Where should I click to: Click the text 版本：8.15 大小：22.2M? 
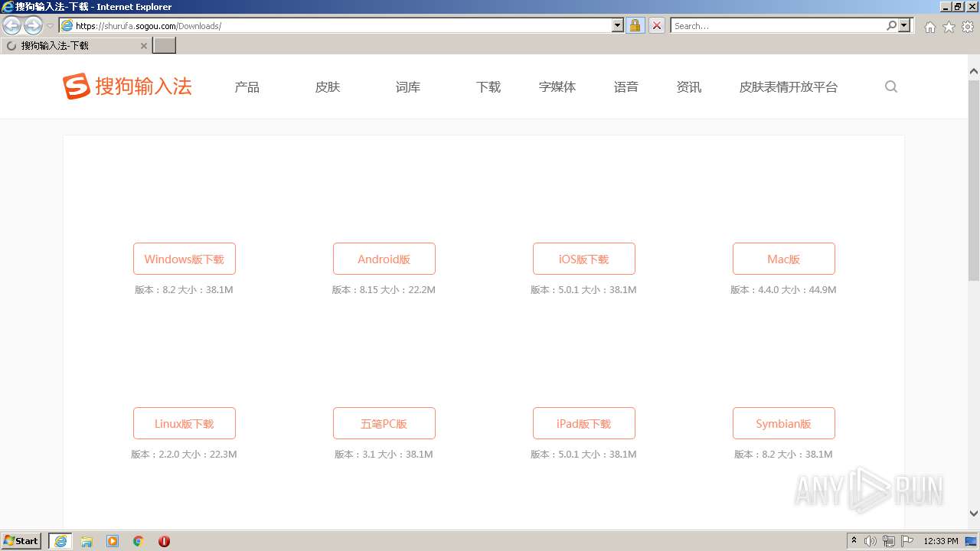tap(384, 290)
